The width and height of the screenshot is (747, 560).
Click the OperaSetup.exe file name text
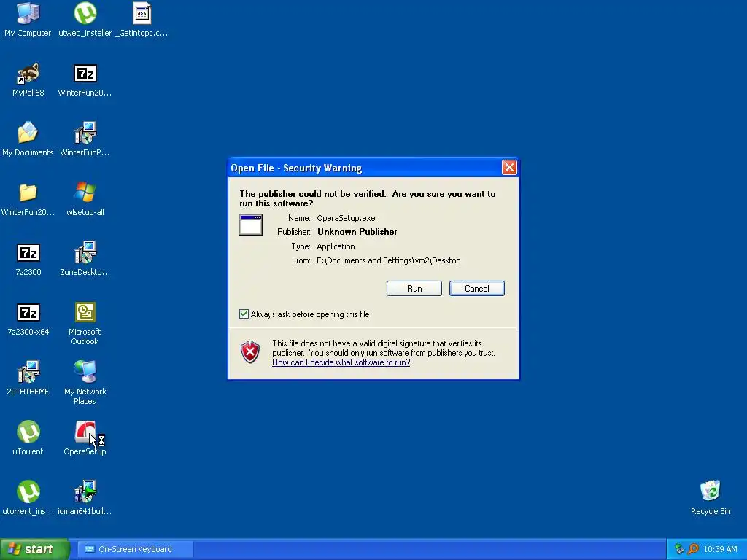[346, 218]
